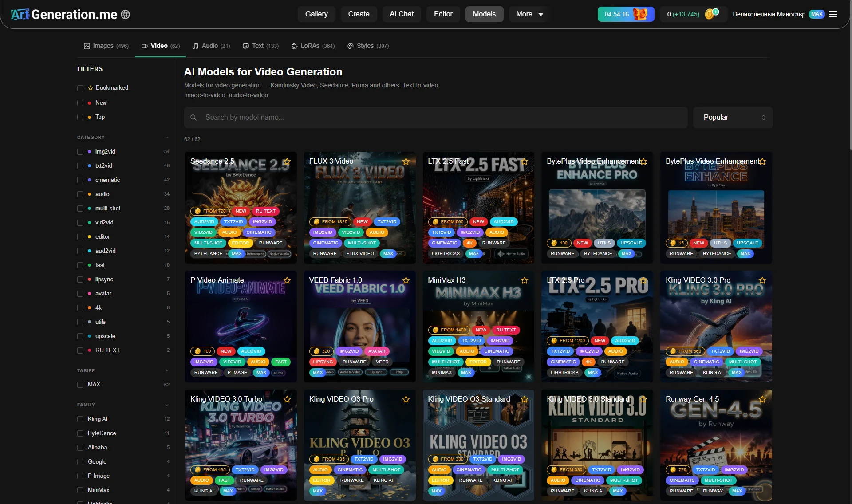This screenshot has height=504, width=852.
Task: Star the first BytePlus Video Enhancement card
Action: [643, 161]
